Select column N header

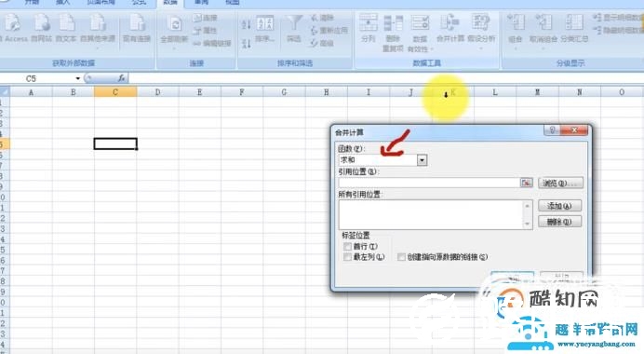(580, 92)
